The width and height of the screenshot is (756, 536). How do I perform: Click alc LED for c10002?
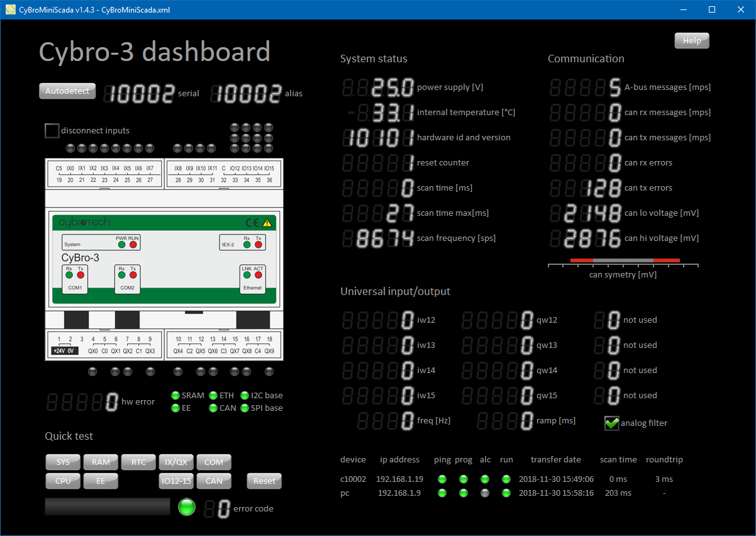pyautogui.click(x=485, y=479)
